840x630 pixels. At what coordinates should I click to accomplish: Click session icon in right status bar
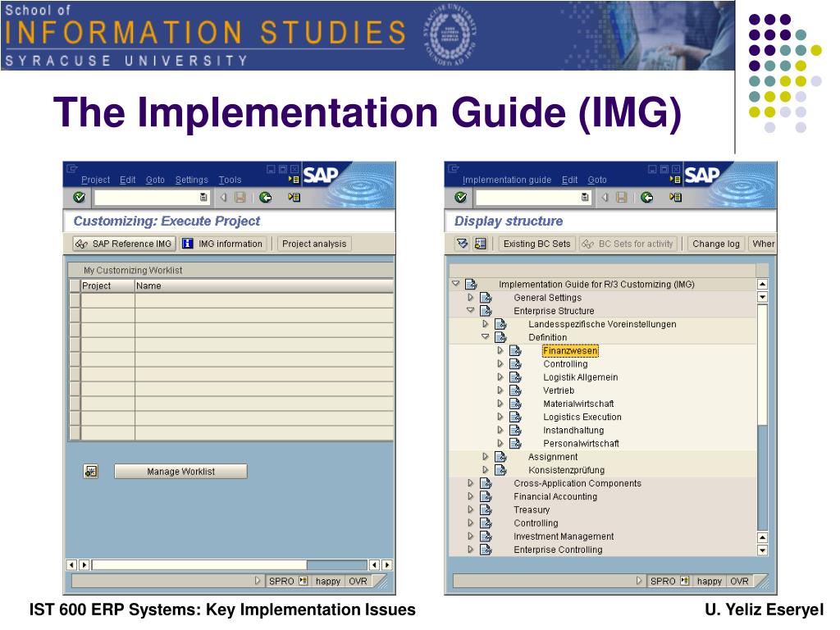685,581
